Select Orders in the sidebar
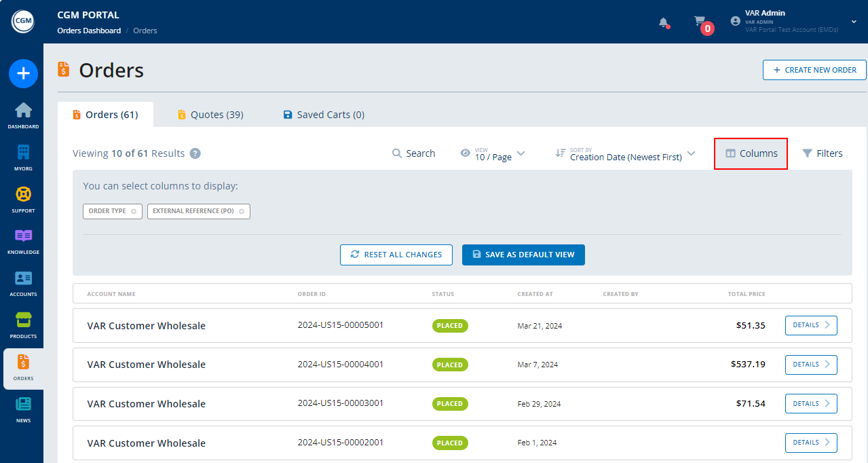The height and width of the screenshot is (463, 868). click(x=23, y=368)
